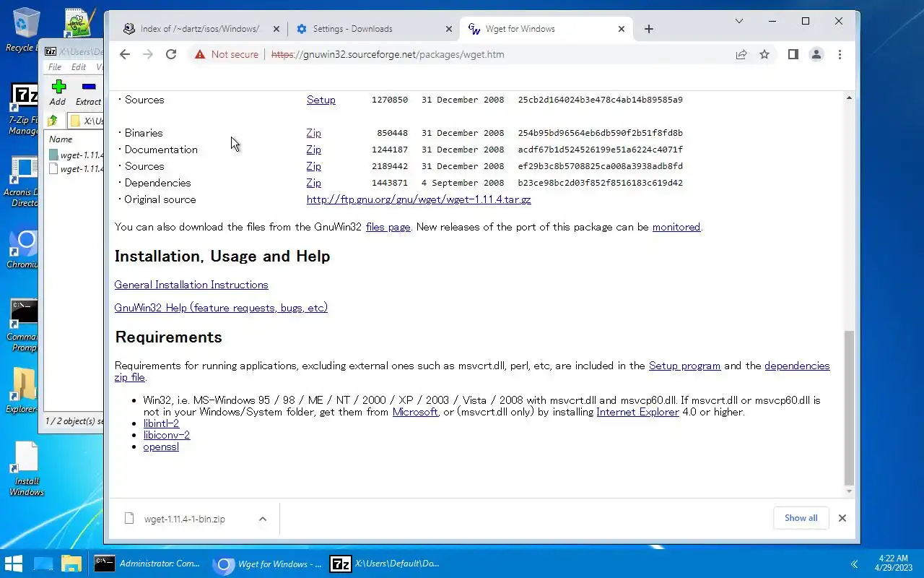
Task: Open 7-Zip File Manager desktop icon
Action: point(24,110)
